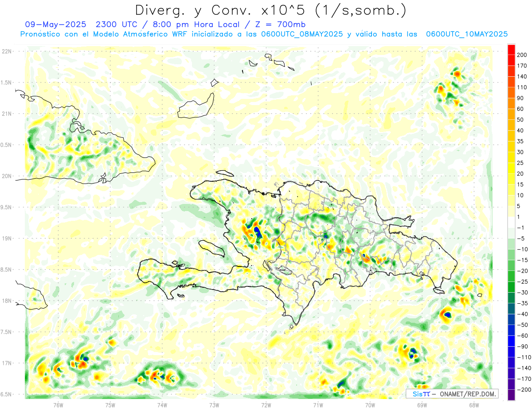Select latitude label '20N'
Viewport: 532px width, 411px height.
(x=7, y=176)
